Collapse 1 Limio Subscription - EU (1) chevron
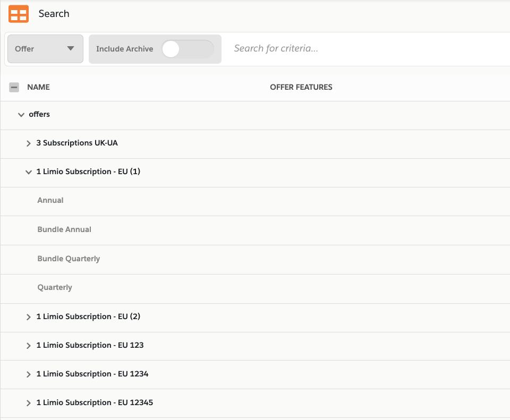 point(29,172)
